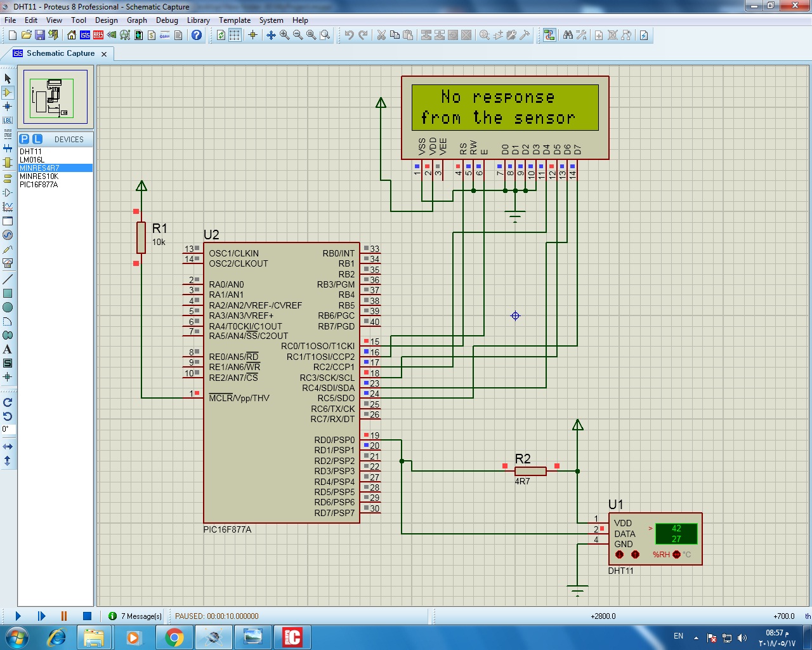Select Generator Mode sine-wave tool
Image resolution: width=812 pixels, height=650 pixels.
(8, 235)
